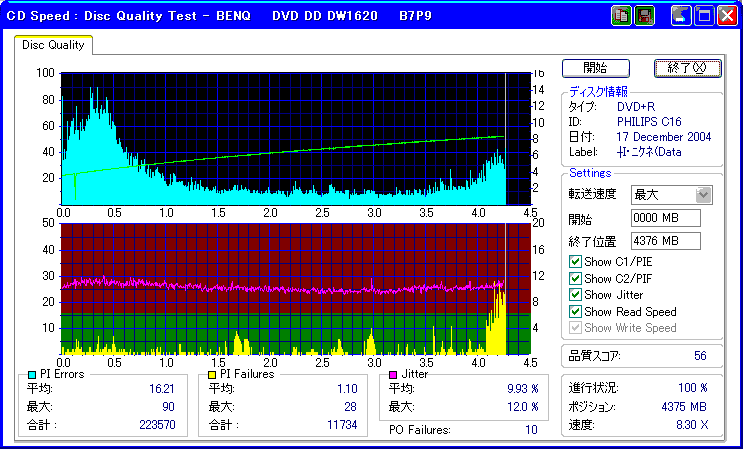Close the Disc Quality Test window

(x=727, y=16)
